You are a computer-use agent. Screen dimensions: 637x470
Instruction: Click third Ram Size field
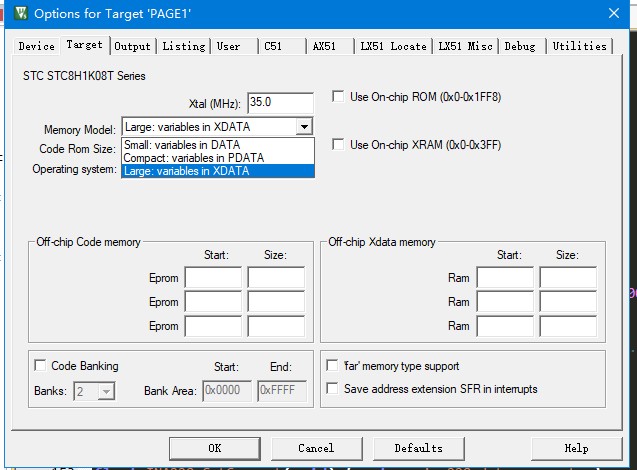point(568,326)
